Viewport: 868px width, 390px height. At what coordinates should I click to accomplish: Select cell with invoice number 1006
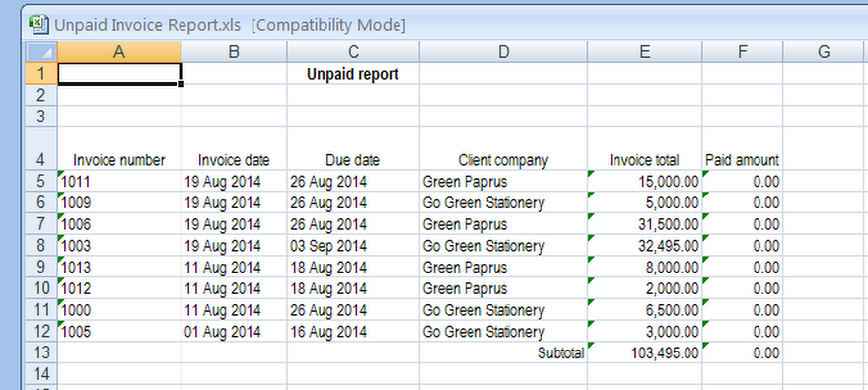point(119,224)
